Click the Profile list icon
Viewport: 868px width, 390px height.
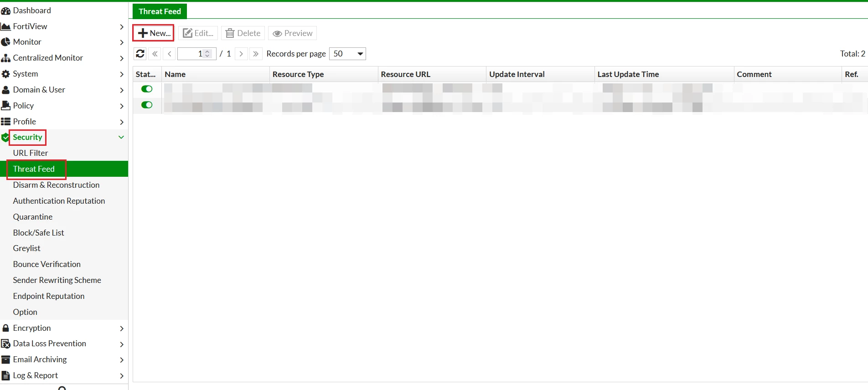(x=5, y=122)
